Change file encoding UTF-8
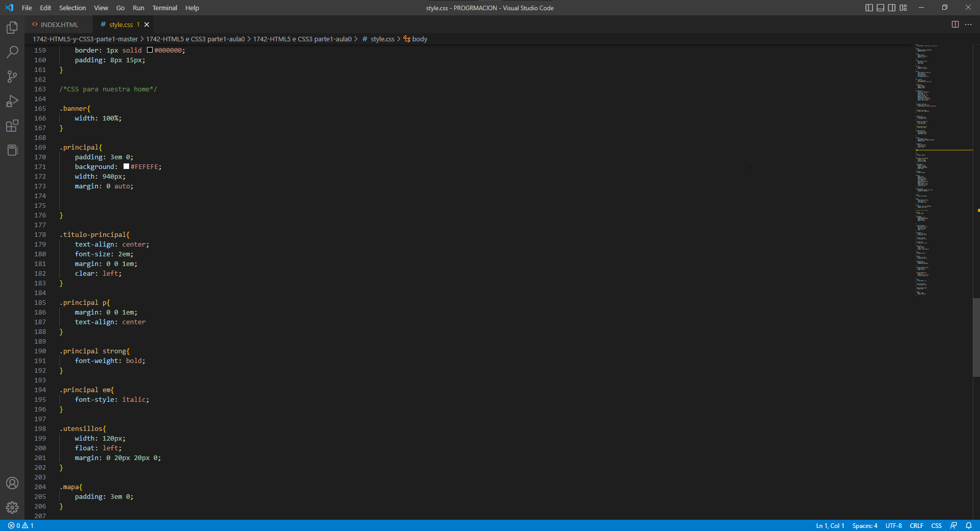Screen dimensions: 980x531 pyautogui.click(x=893, y=525)
